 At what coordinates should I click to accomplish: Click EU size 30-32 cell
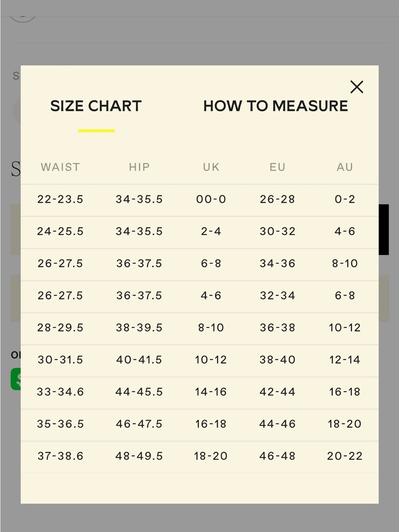277,231
